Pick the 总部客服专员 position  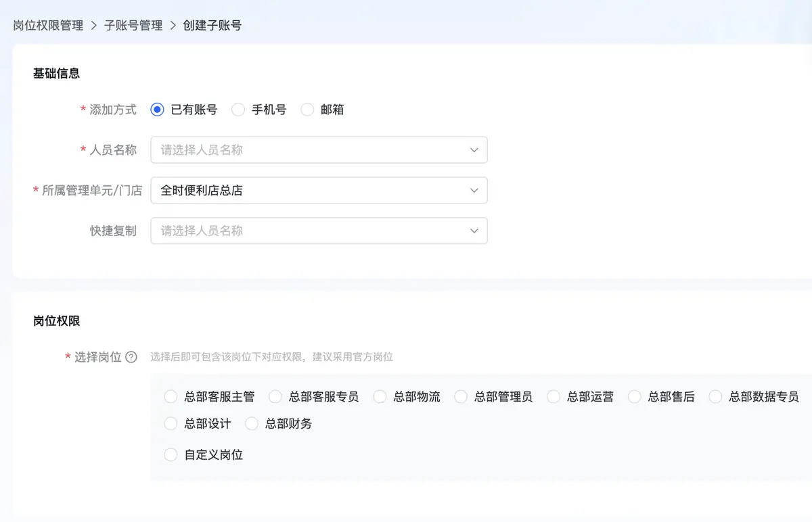[x=275, y=397]
